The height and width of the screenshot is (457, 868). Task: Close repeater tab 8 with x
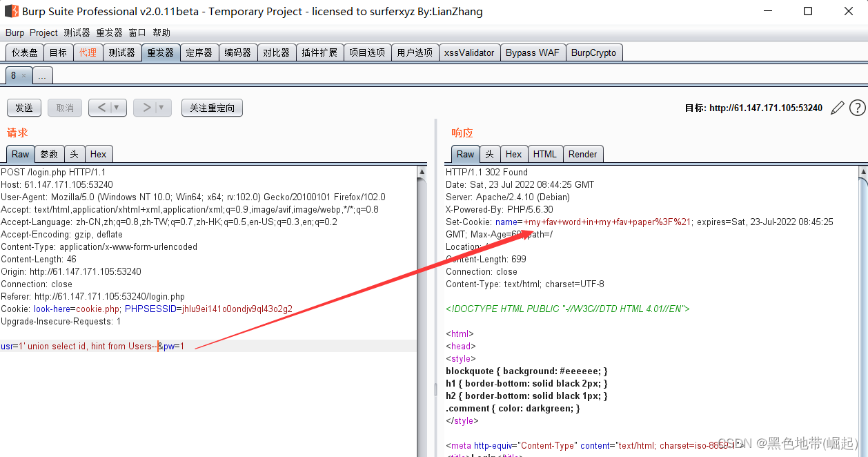(x=23, y=75)
